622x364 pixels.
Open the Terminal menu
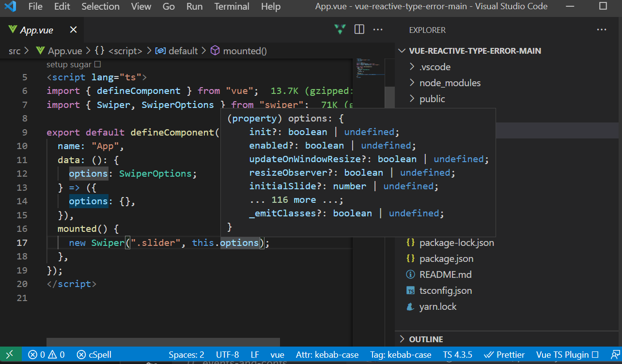(232, 6)
